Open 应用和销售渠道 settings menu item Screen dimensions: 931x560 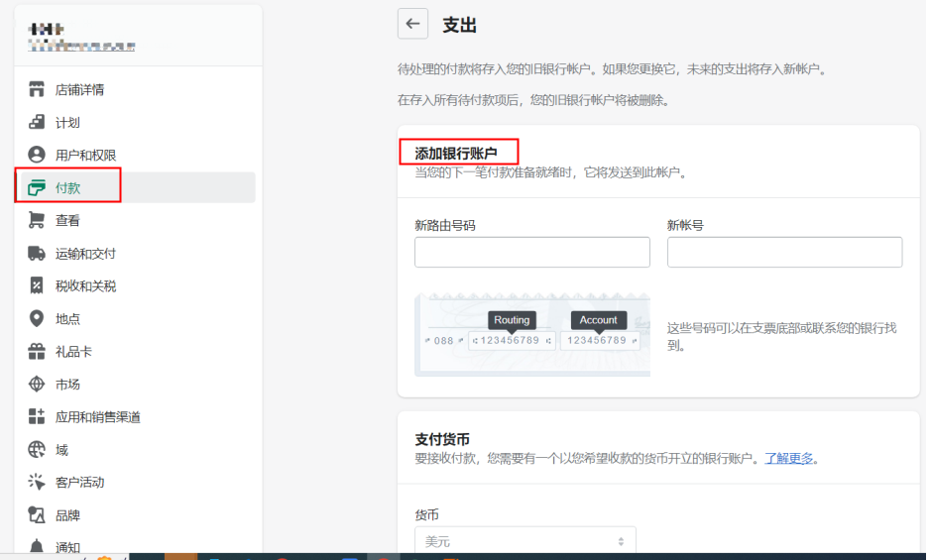pos(97,416)
